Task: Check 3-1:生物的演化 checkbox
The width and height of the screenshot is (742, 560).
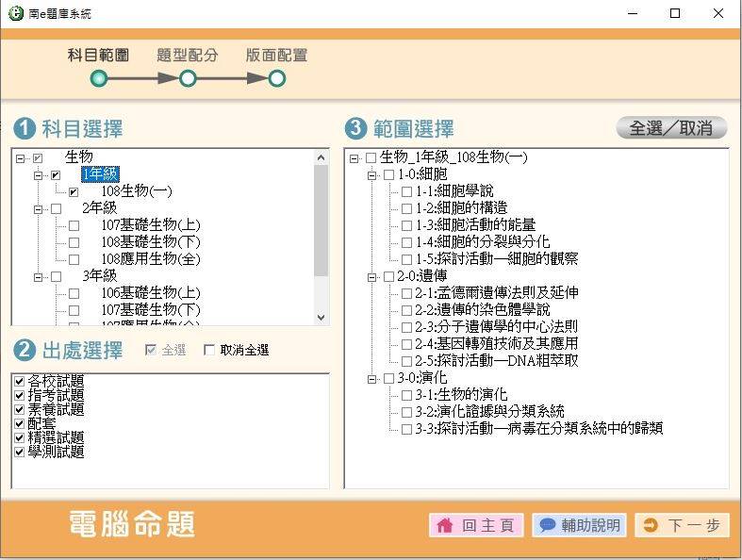Action: coord(406,395)
